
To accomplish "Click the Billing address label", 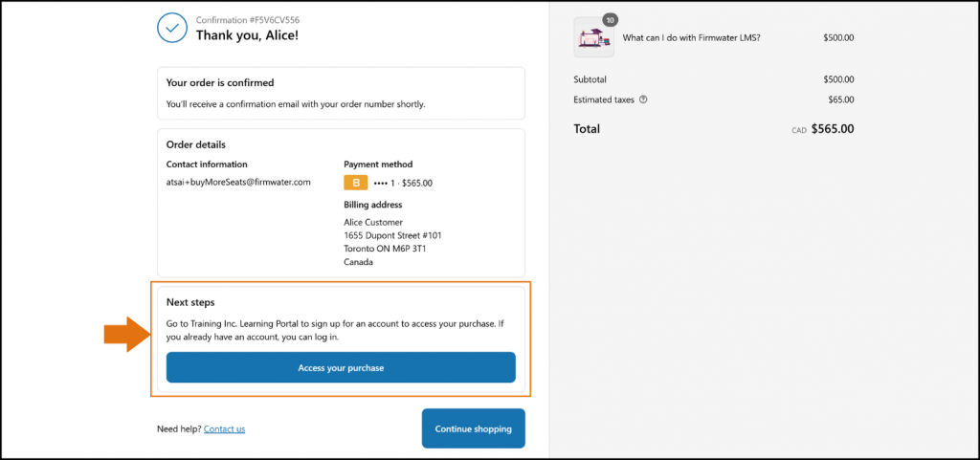I will [x=373, y=205].
